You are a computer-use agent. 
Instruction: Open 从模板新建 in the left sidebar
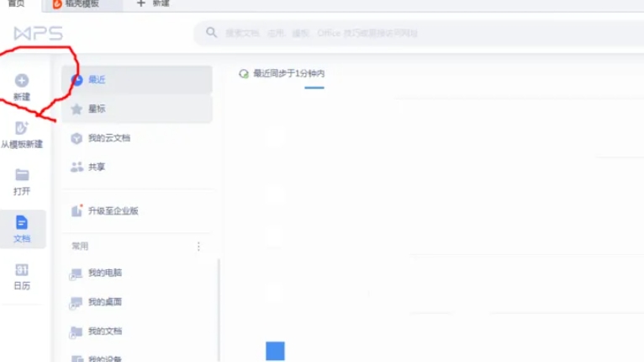tap(22, 129)
